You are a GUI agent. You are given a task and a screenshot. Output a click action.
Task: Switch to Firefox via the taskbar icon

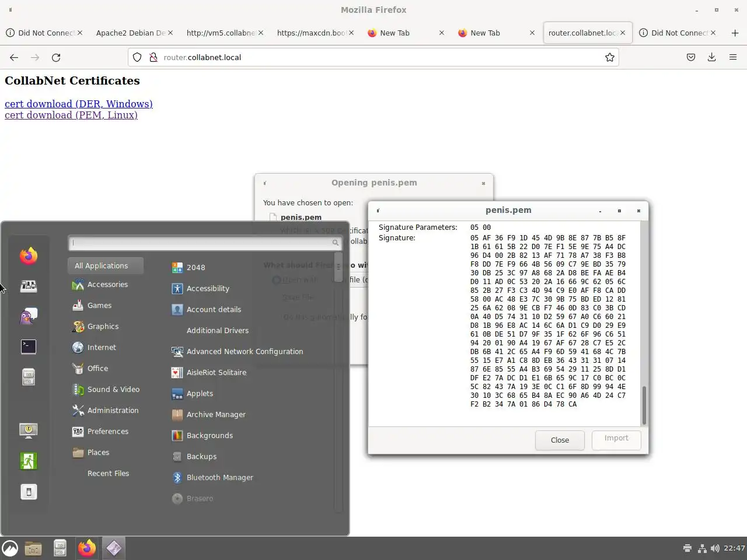87,548
